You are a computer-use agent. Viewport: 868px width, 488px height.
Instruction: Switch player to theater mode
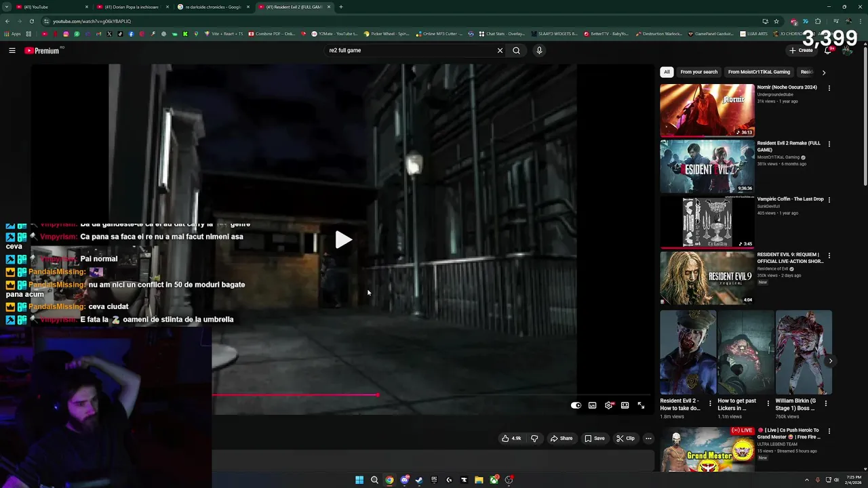coord(625,405)
